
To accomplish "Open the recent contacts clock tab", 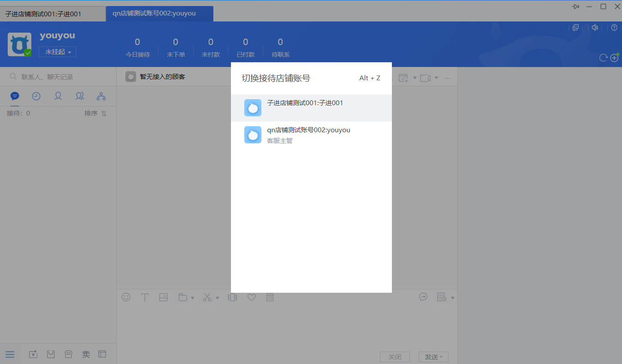I will click(x=36, y=96).
